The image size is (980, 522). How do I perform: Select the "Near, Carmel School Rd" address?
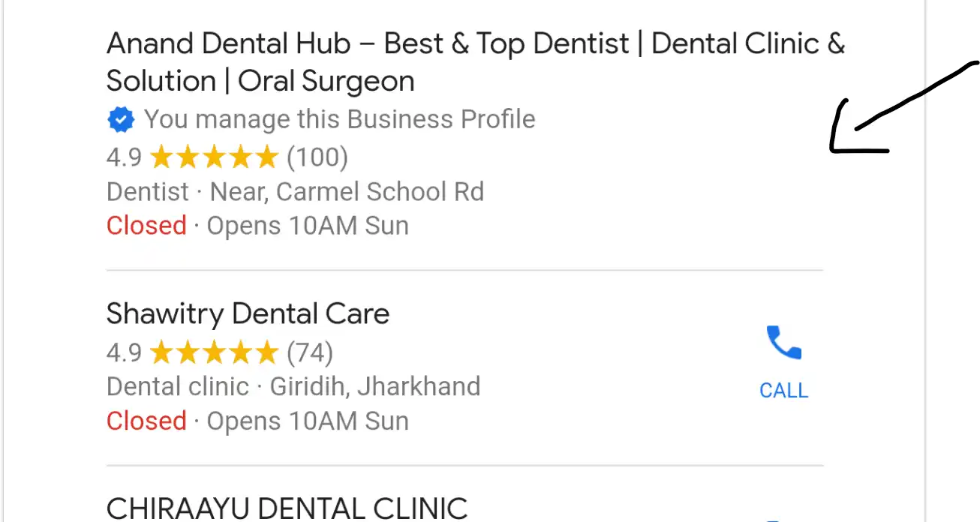tap(347, 192)
